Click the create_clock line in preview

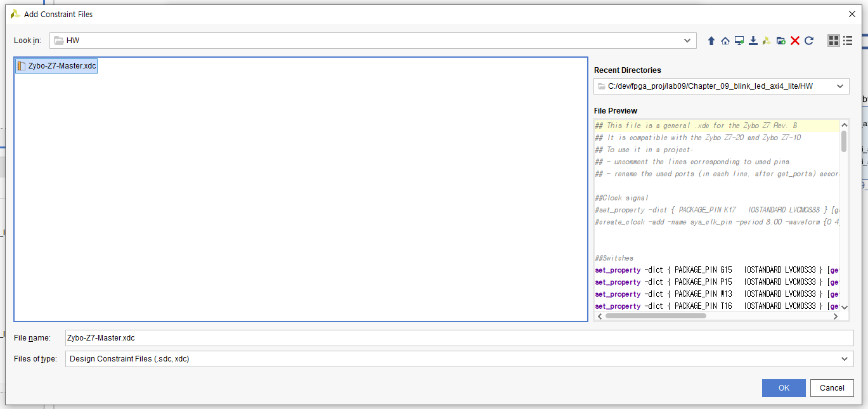(717, 222)
